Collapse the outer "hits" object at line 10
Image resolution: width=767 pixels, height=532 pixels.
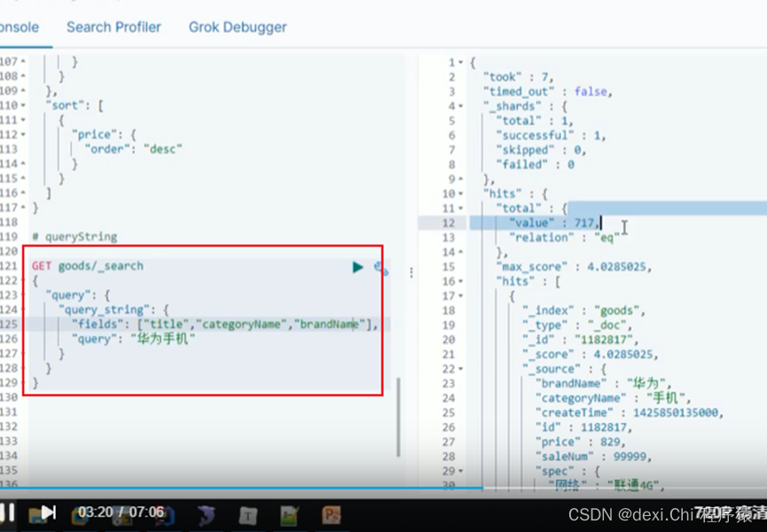coord(461,193)
